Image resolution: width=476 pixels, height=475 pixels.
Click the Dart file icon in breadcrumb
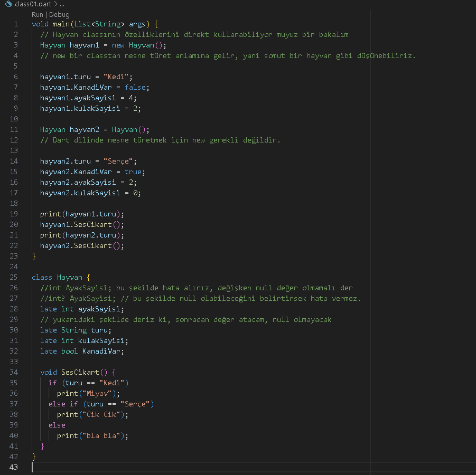coord(8,4)
